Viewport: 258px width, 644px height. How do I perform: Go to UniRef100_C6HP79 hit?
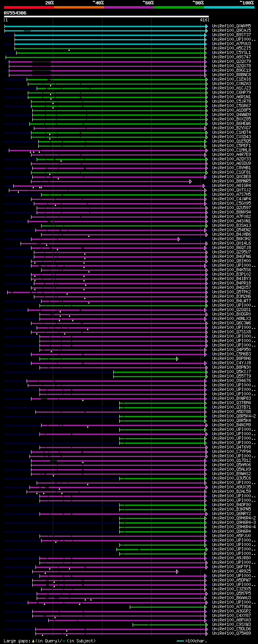(231, 92)
